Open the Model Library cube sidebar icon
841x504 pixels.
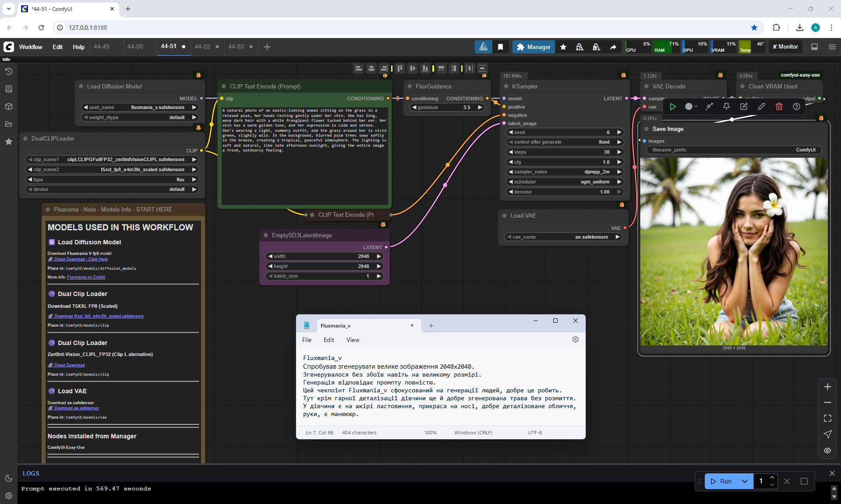pos(8,106)
